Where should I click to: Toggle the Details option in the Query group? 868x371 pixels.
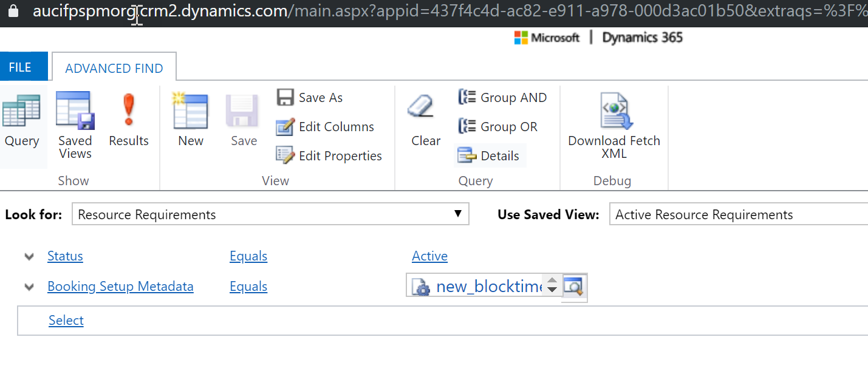[x=489, y=155]
